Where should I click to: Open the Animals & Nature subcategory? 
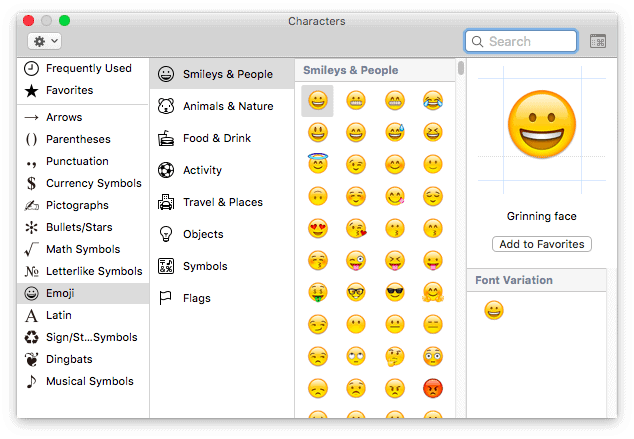tap(227, 106)
